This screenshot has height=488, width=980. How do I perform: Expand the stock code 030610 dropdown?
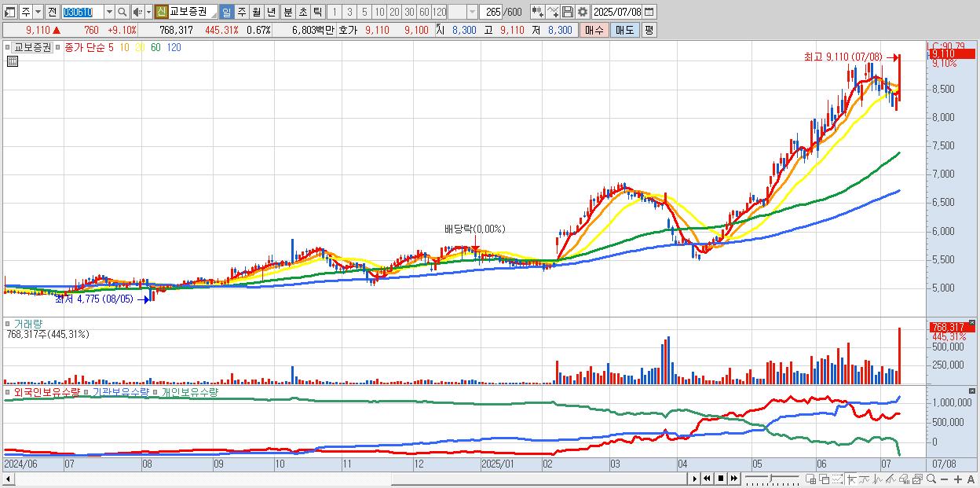[x=109, y=12]
